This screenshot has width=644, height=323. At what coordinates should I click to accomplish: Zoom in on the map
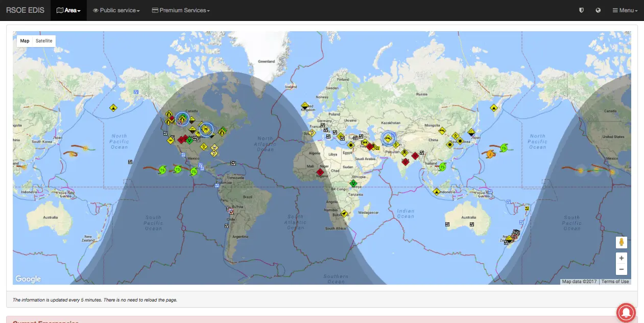(x=621, y=258)
